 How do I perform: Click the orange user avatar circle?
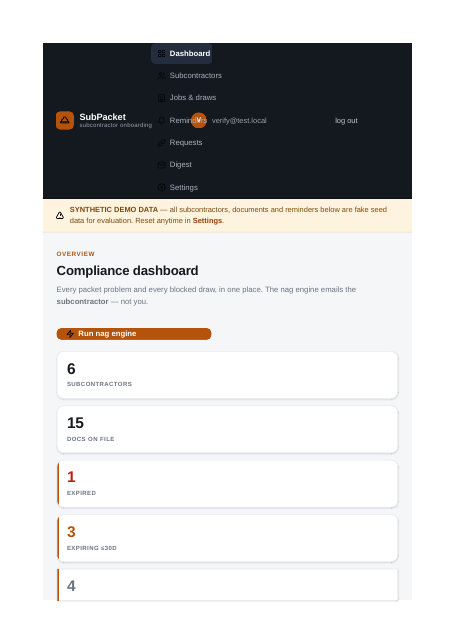(x=199, y=120)
